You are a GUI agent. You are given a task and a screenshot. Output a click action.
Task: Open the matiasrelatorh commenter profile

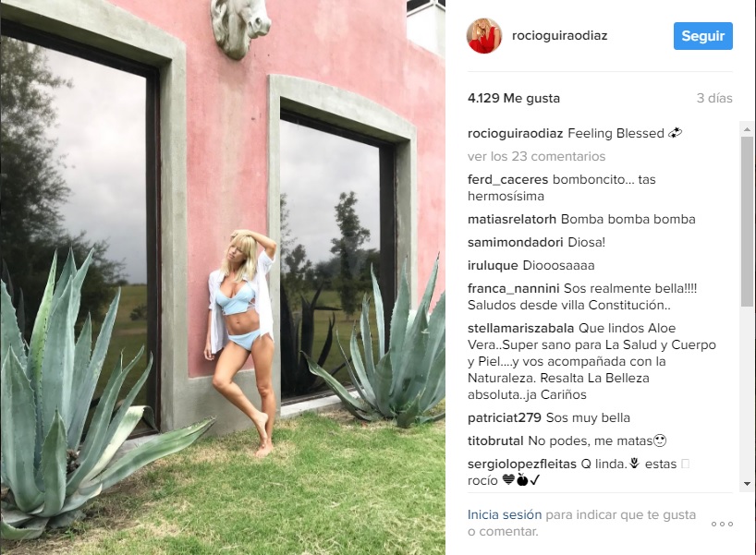coord(512,219)
